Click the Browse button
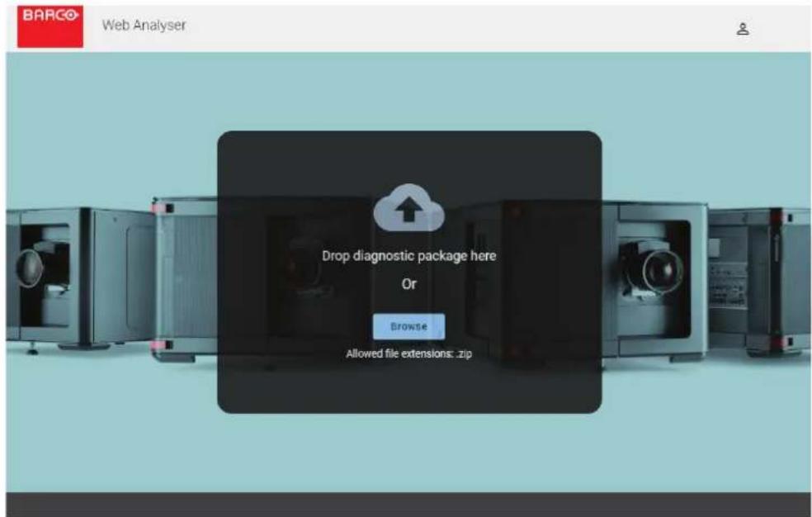The width and height of the screenshot is (812, 517). [408, 326]
